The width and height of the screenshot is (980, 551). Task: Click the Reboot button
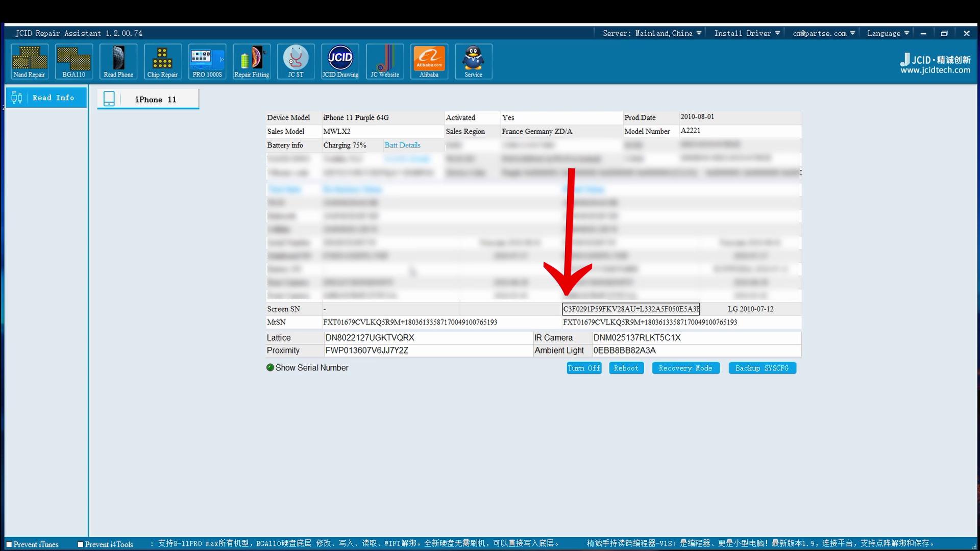(x=626, y=368)
